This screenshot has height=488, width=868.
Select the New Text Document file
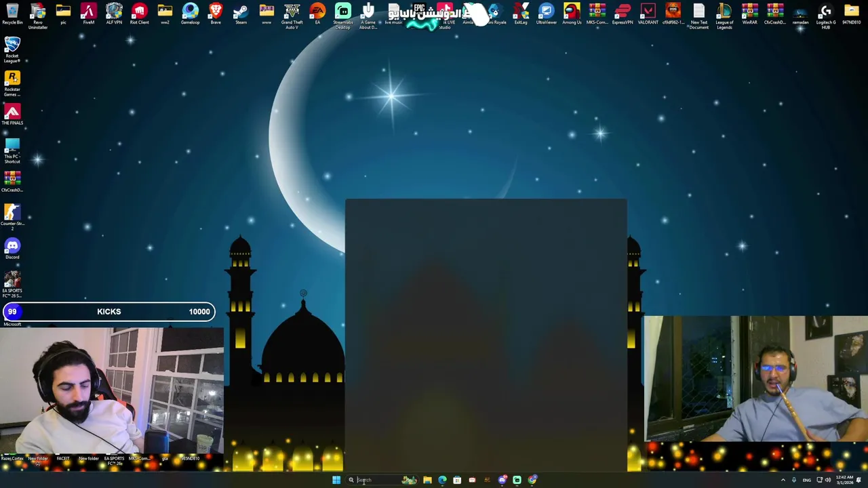click(698, 16)
